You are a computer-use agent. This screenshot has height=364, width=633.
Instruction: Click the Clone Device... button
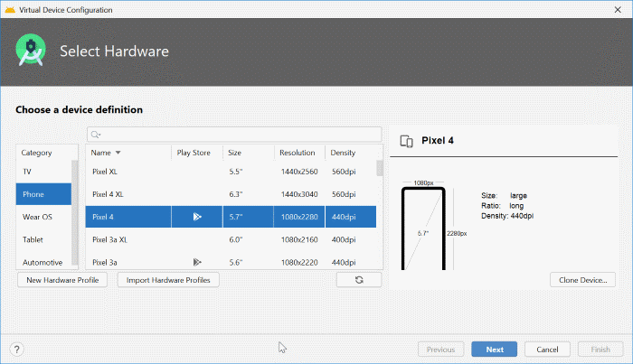(582, 280)
